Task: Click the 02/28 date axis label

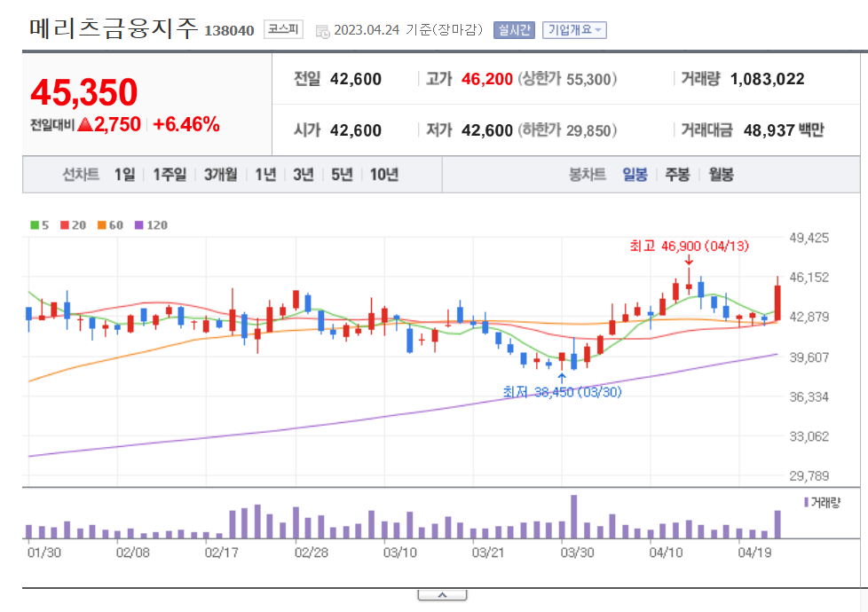Action: pyautogui.click(x=312, y=553)
